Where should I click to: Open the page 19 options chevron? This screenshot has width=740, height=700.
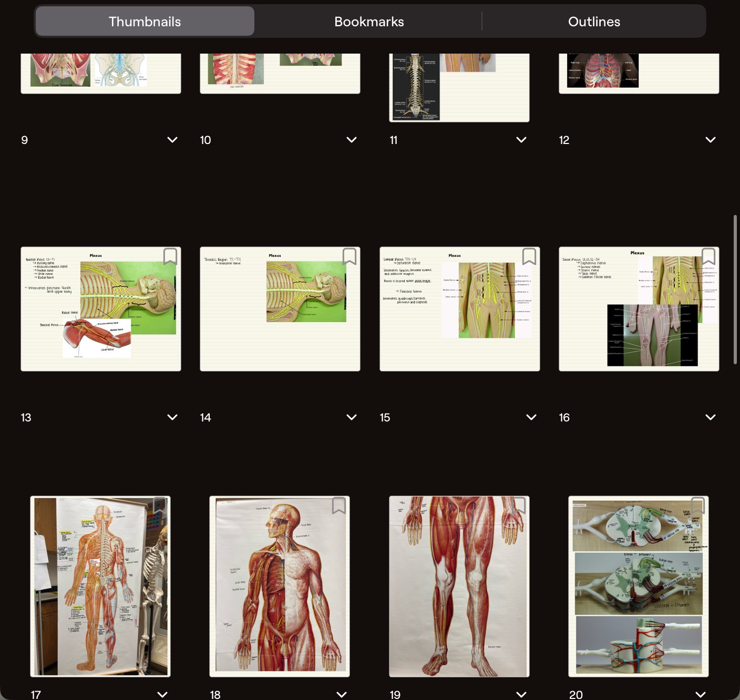click(x=521, y=694)
